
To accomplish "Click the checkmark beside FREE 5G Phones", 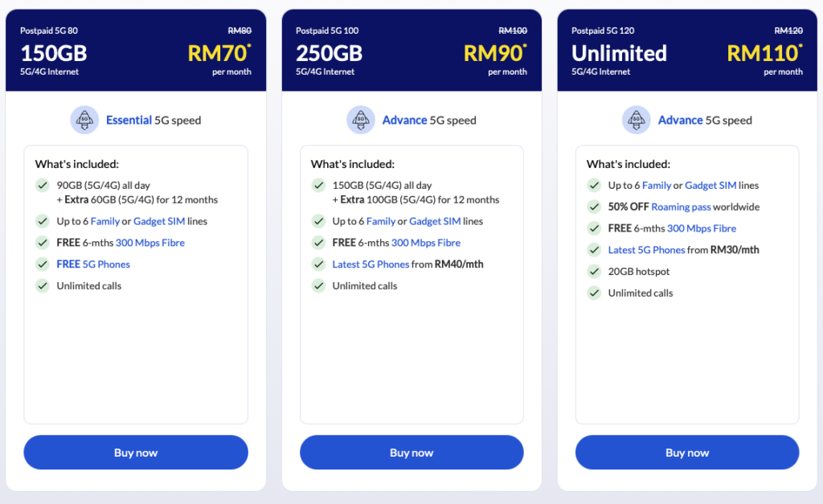I will pos(42,264).
